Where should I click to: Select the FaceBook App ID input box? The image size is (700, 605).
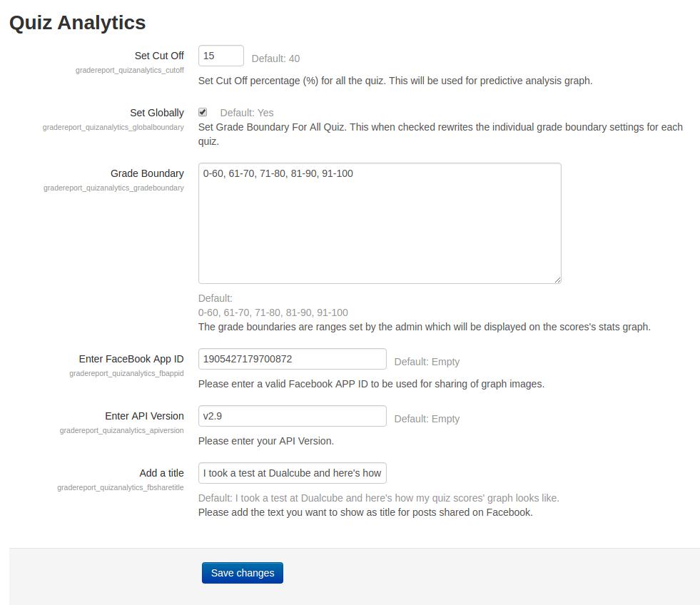click(x=292, y=359)
